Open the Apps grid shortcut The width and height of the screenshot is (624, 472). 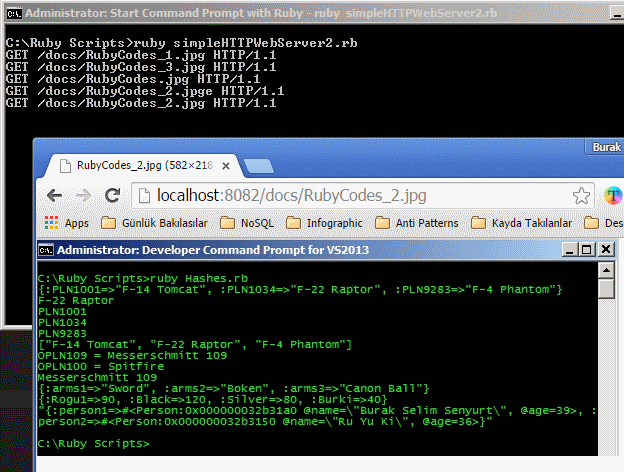(66, 223)
